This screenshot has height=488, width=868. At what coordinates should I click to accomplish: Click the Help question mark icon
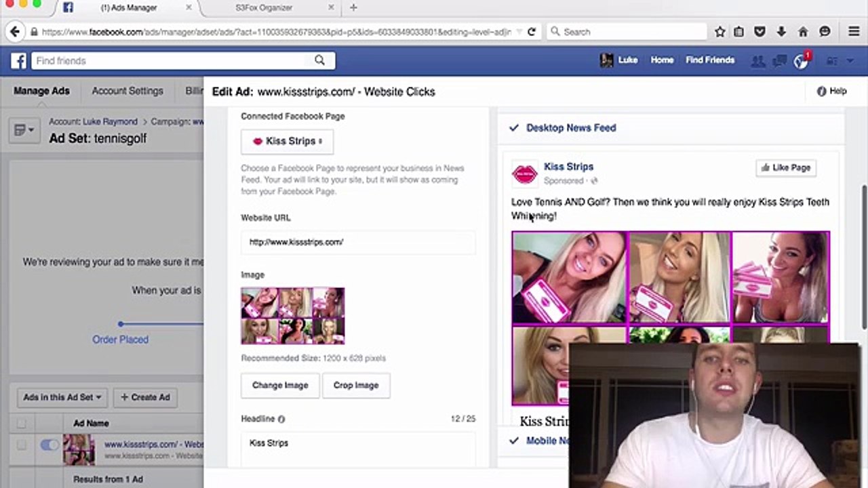pos(821,91)
